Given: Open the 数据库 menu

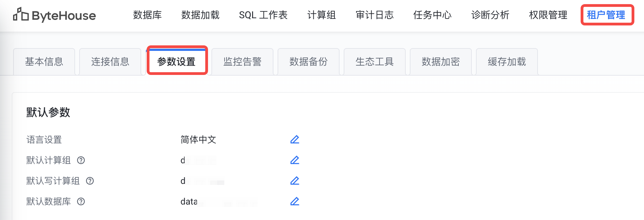Looking at the screenshot, I should (x=147, y=15).
